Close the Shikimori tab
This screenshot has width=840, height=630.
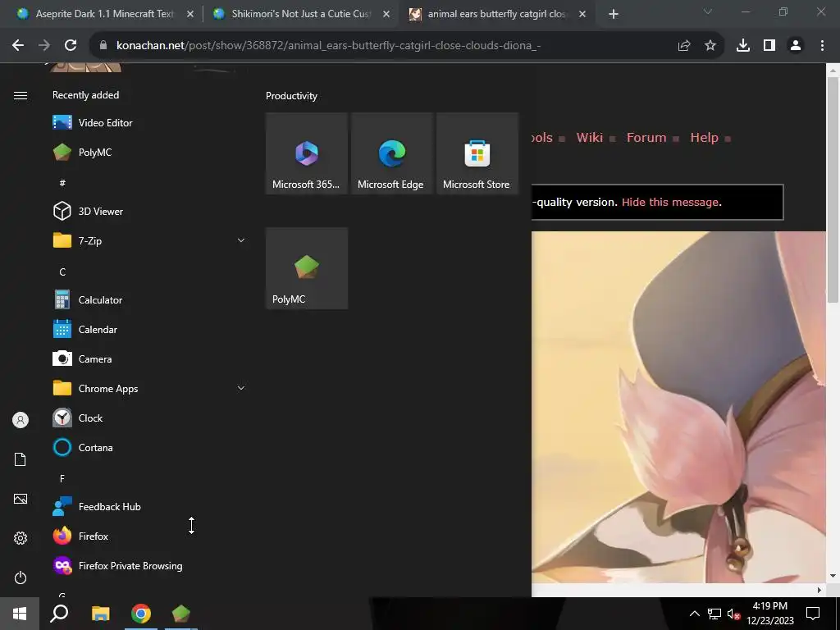point(386,15)
